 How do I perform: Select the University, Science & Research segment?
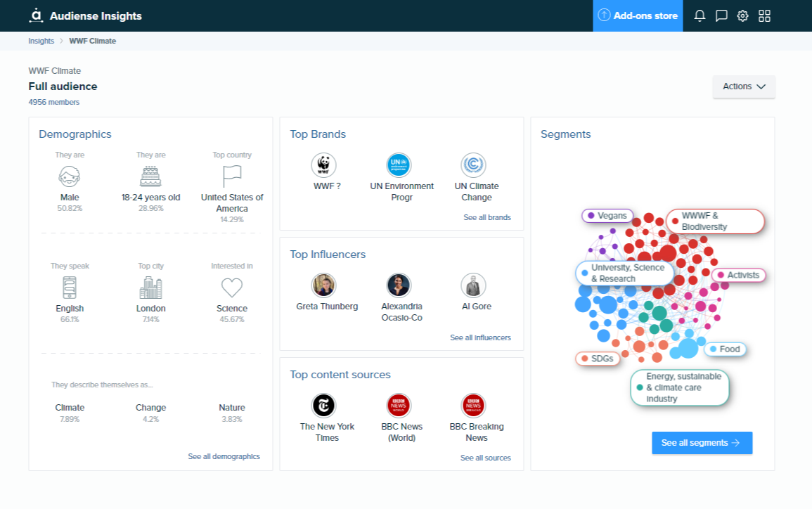tap(624, 273)
